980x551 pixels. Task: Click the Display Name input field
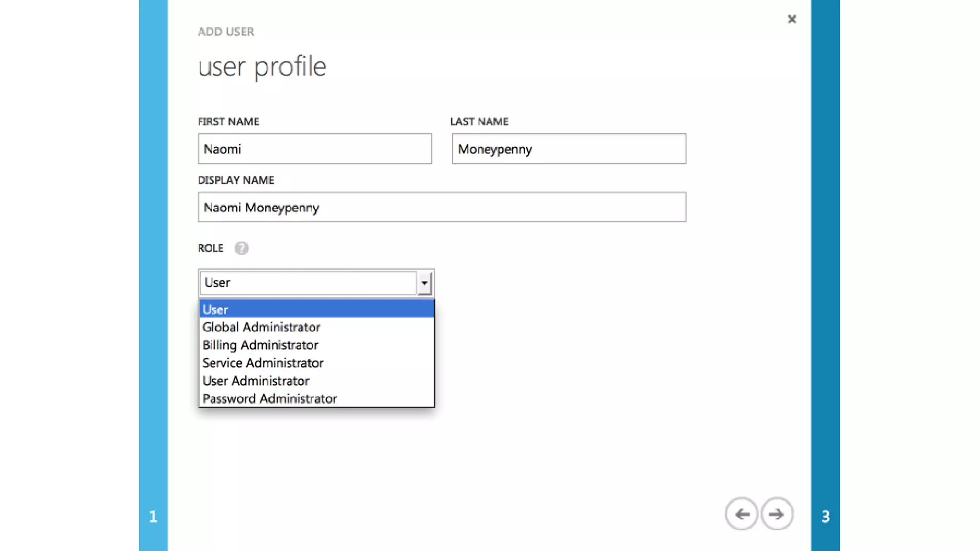tap(441, 207)
